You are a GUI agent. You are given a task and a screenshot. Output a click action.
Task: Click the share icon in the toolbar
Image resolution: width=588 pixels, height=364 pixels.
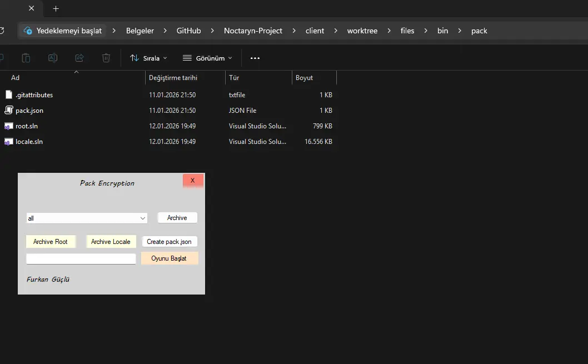(79, 58)
